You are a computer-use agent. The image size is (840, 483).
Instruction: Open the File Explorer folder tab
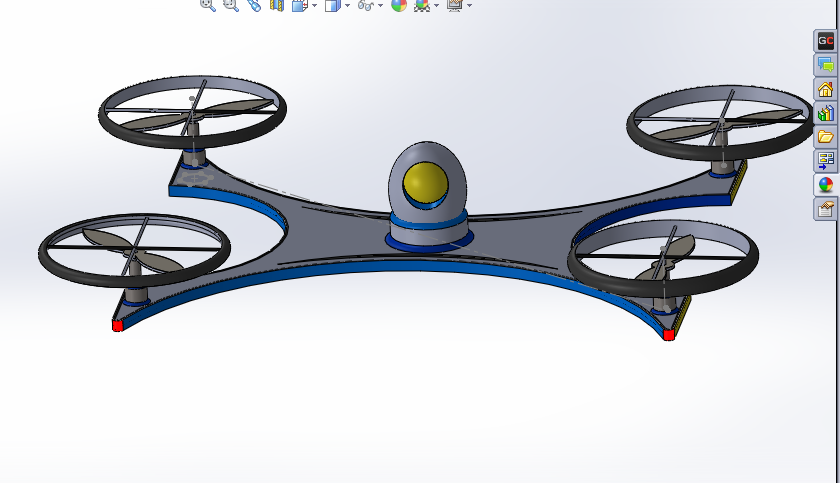click(x=826, y=137)
